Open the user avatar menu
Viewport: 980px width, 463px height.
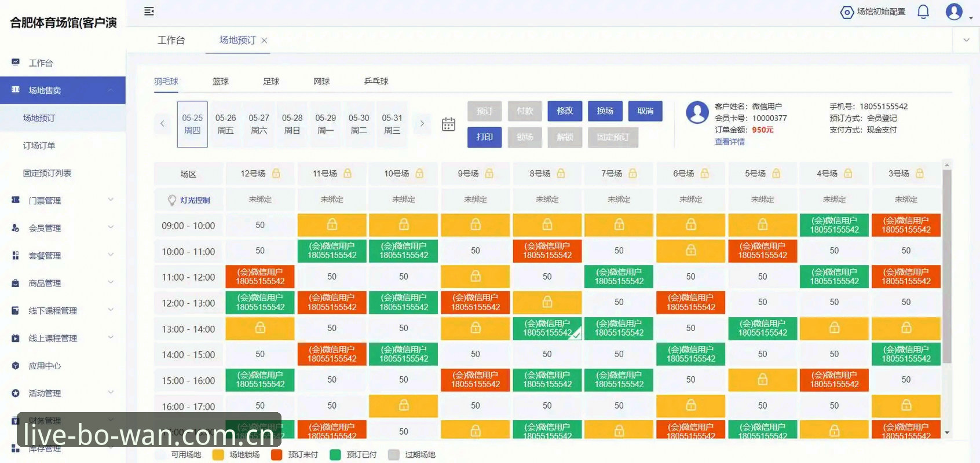tap(954, 12)
